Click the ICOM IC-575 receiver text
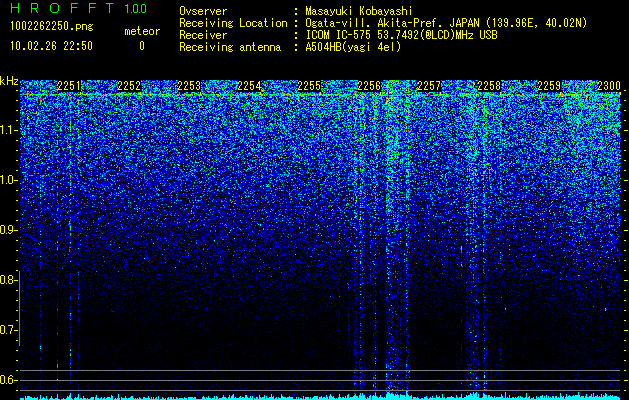The image size is (629, 400). pyautogui.click(x=401, y=35)
